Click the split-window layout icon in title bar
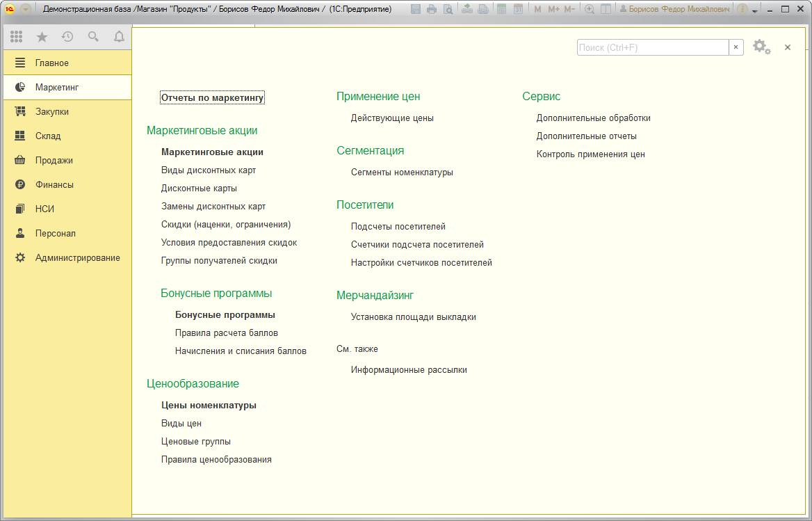 point(606,9)
